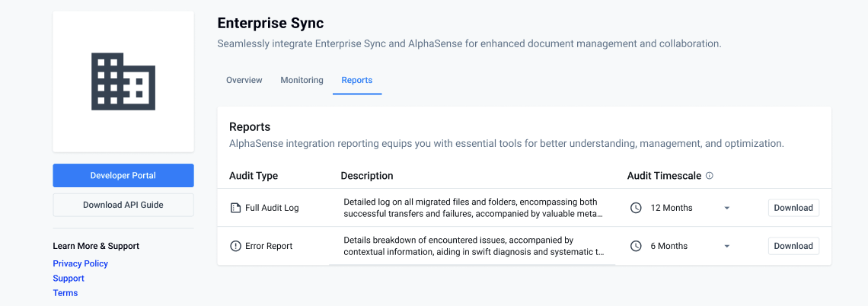This screenshot has width=868, height=306.
Task: Click the Enterprise Sync building logo
Action: point(123,82)
